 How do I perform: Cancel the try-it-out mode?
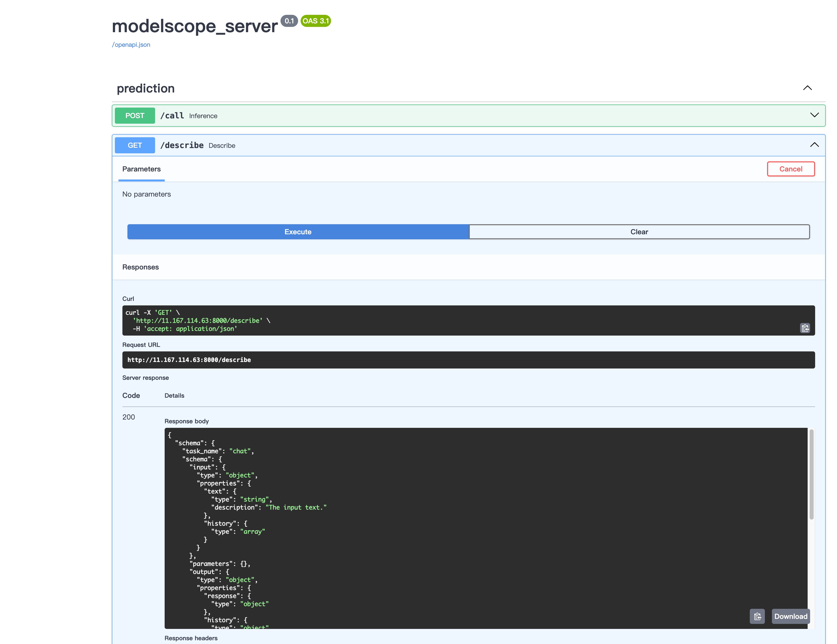coord(791,169)
